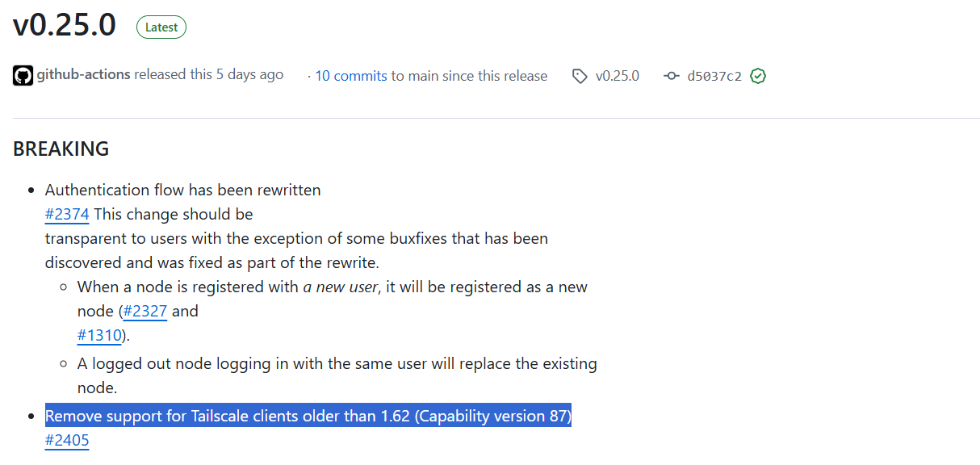Click the highlighted Tailscale clients removal line
This screenshot has height=465, width=980.
click(308, 416)
